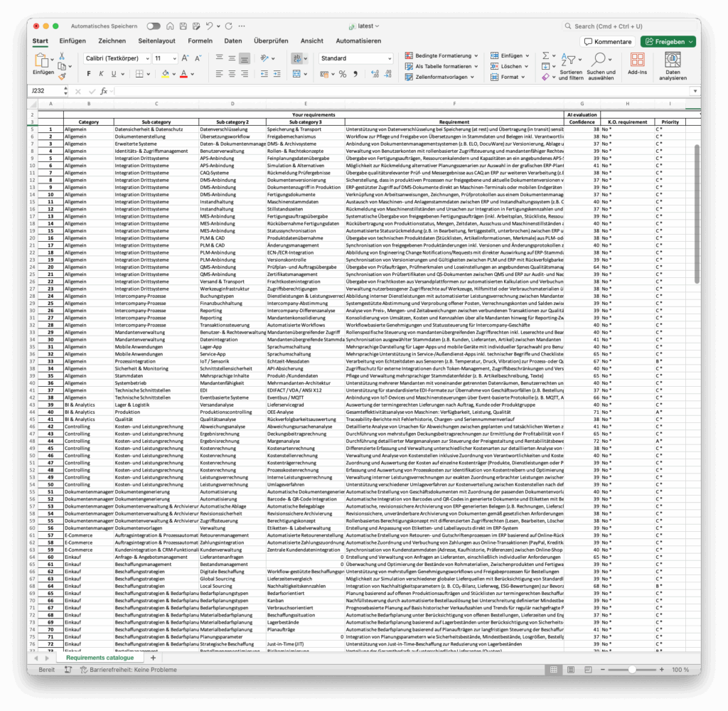Click the zoom slider in status bar

coord(631,670)
